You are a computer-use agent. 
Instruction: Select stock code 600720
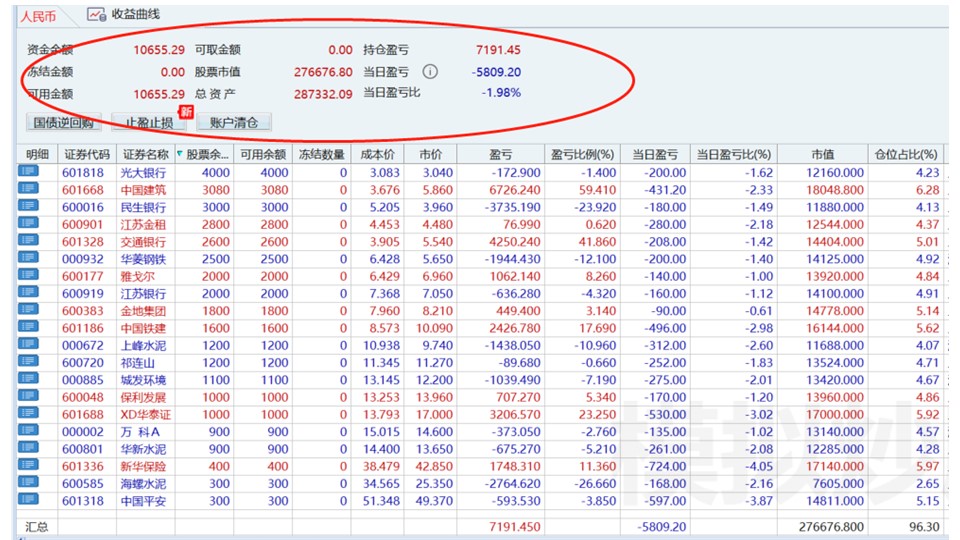coord(83,362)
